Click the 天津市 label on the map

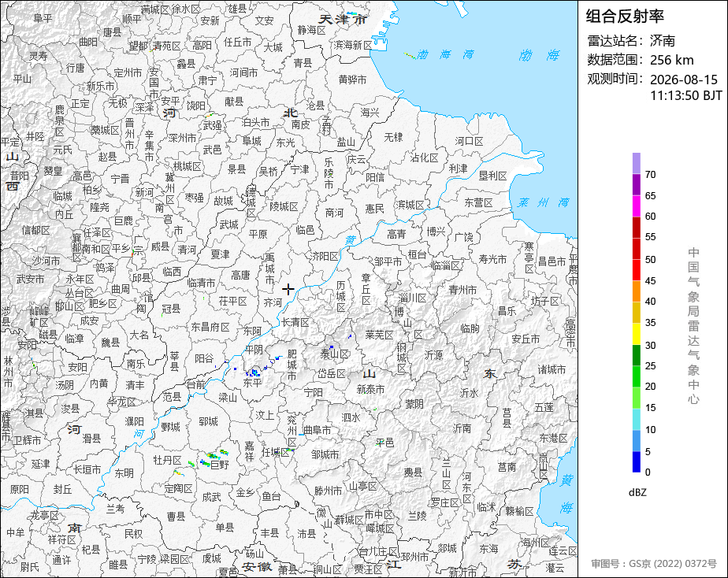343,20
